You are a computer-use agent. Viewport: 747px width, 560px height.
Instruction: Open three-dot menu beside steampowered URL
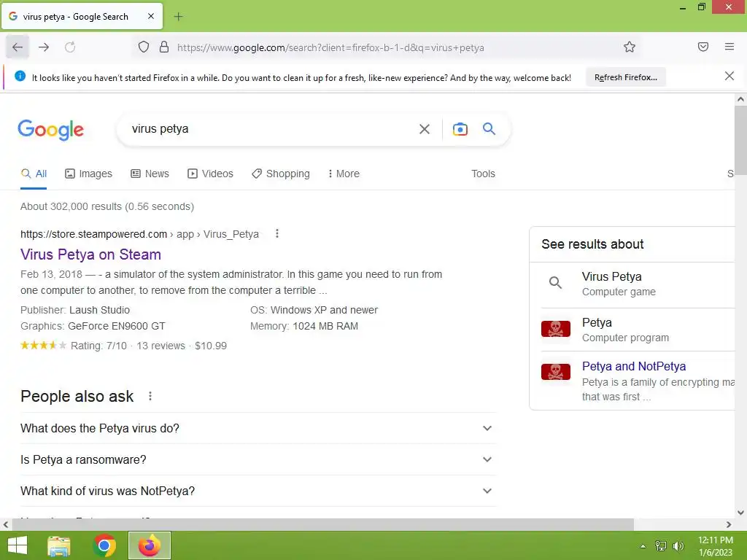tap(276, 233)
